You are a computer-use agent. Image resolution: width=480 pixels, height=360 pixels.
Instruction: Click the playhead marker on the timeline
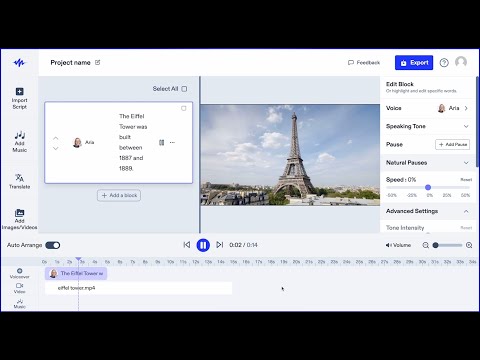(x=78, y=259)
